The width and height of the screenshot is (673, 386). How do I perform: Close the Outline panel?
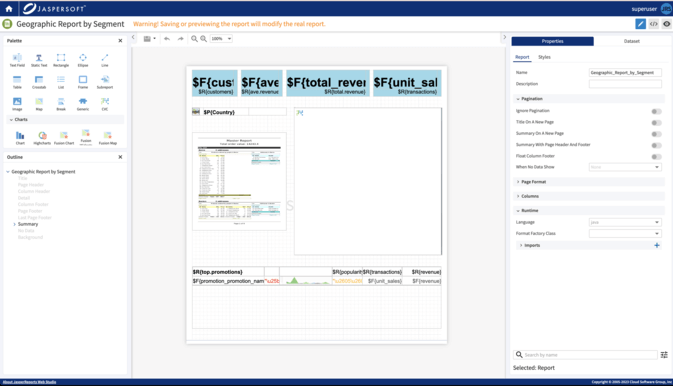pyautogui.click(x=120, y=157)
